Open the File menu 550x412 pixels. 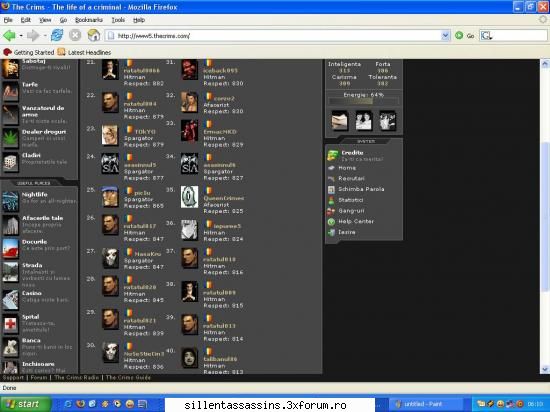point(8,20)
